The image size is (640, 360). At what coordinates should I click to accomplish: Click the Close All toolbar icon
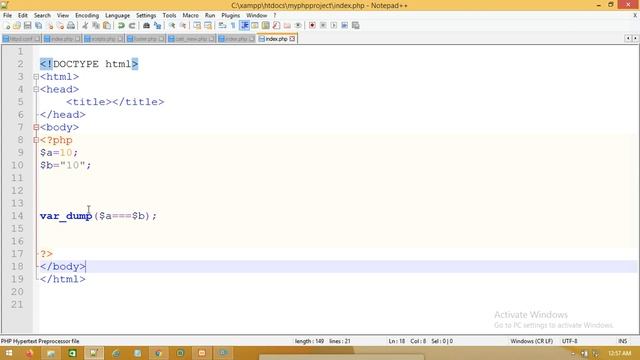[60, 26]
